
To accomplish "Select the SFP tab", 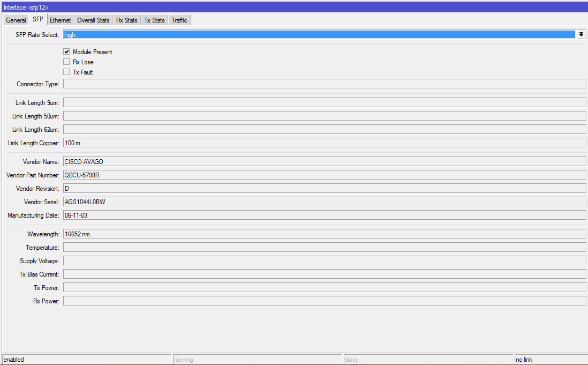I will (x=38, y=19).
